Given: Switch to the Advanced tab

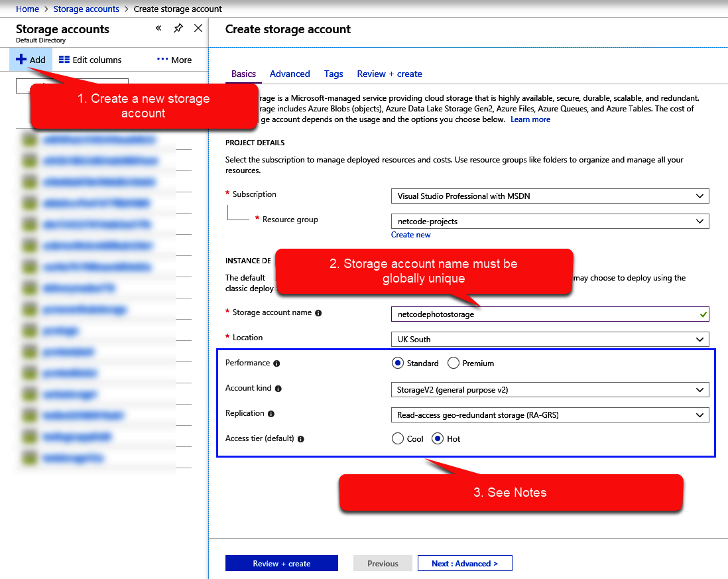Looking at the screenshot, I should 290,74.
